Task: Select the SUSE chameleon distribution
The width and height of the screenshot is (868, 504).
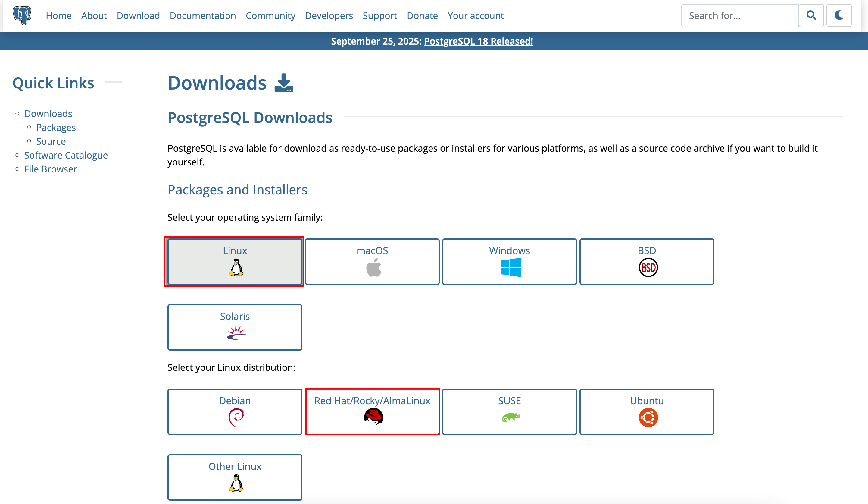Action: (509, 412)
